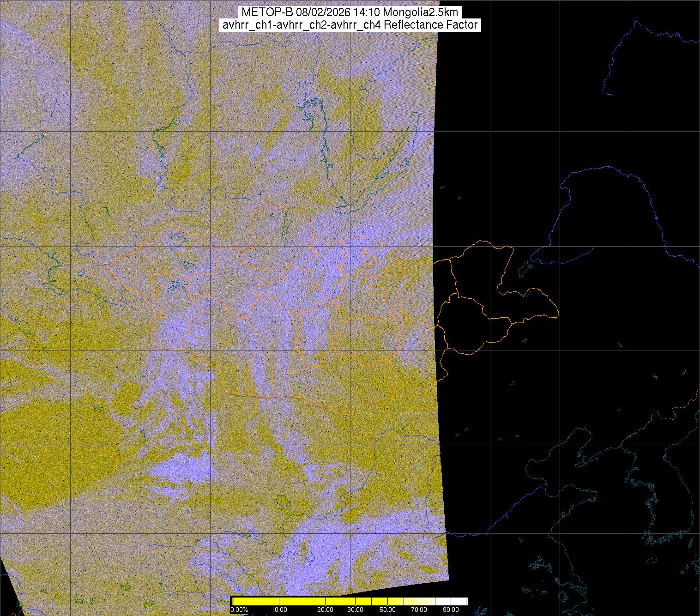Image resolution: width=700 pixels, height=616 pixels.
Task: Click the 50.00 tick on colorbar
Action: point(387,610)
